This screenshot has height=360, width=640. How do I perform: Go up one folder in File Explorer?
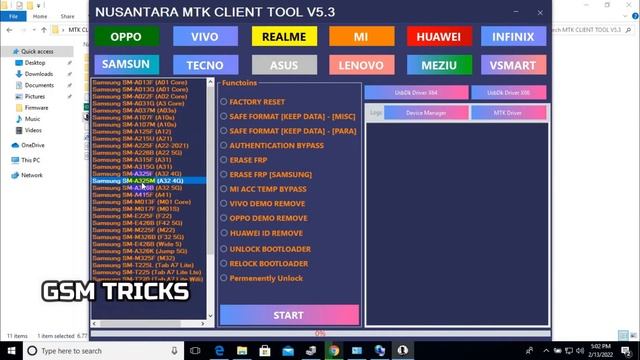[x=44, y=30]
